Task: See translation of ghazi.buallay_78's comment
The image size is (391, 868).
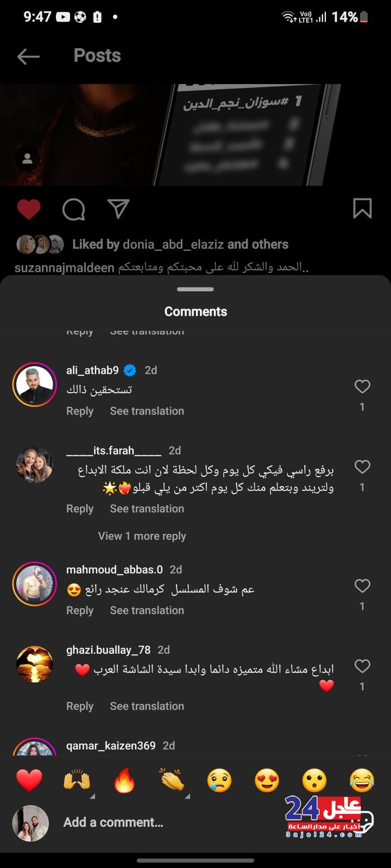Action: [147, 706]
